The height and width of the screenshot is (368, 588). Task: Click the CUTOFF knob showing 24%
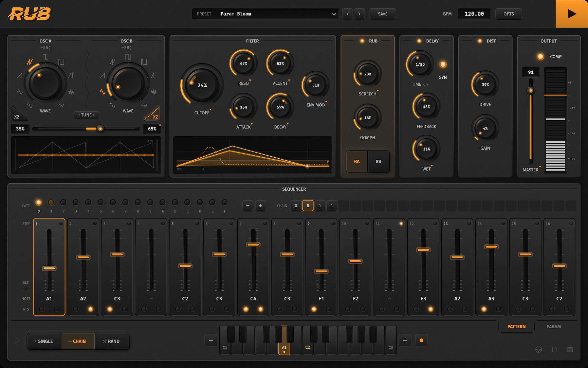click(202, 85)
